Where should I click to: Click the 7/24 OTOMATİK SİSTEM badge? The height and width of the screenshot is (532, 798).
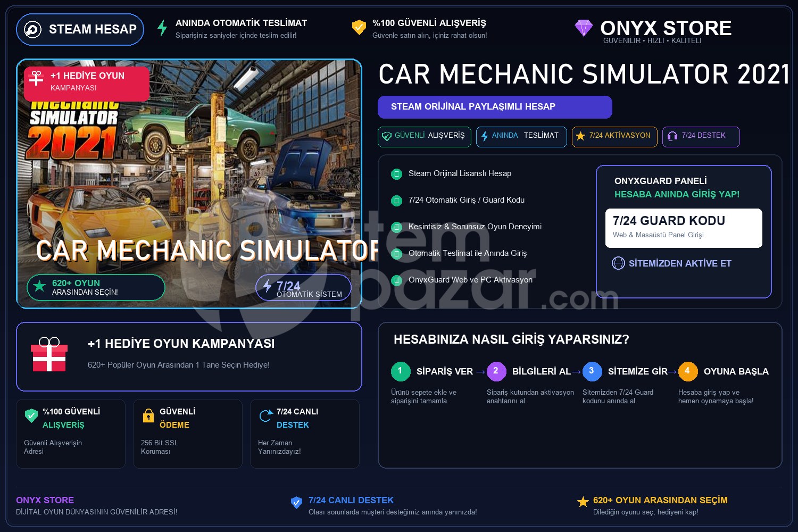(x=303, y=288)
